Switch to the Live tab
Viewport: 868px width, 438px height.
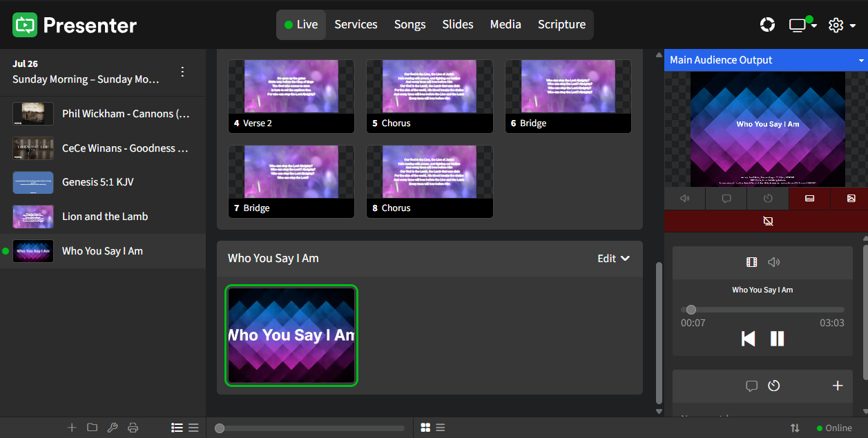point(301,25)
